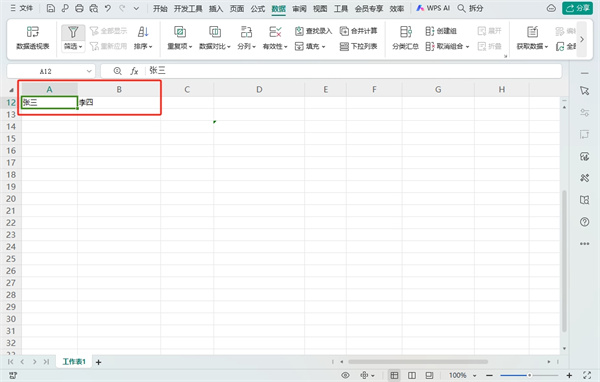Select the 数据对比 compare icon
Viewport: 600px width, 382px height.
click(215, 32)
